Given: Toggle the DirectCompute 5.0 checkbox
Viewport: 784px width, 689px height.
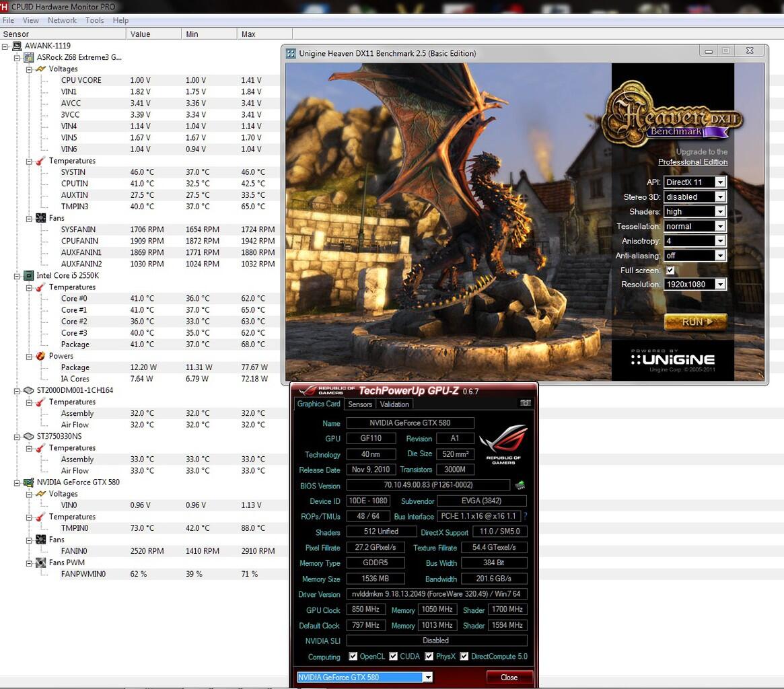Looking at the screenshot, I should (464, 656).
